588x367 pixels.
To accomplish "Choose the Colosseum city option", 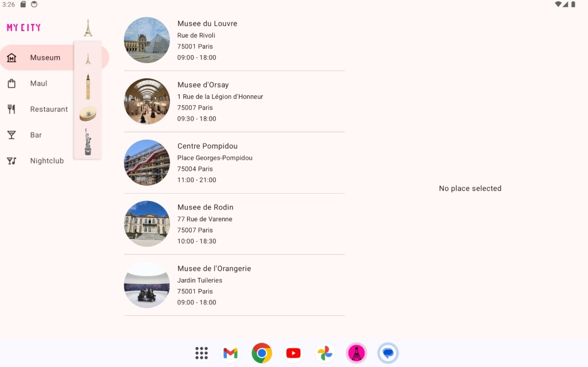I will pyautogui.click(x=88, y=114).
